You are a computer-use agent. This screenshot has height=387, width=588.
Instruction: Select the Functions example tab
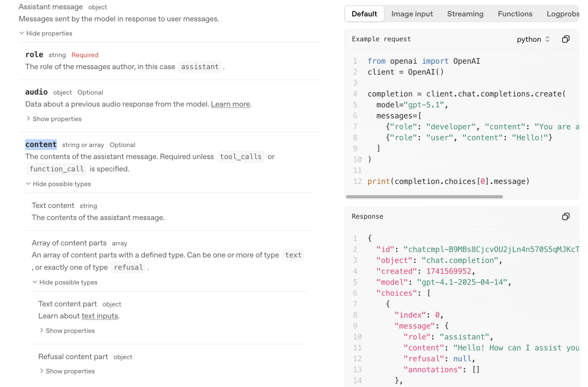pos(515,14)
